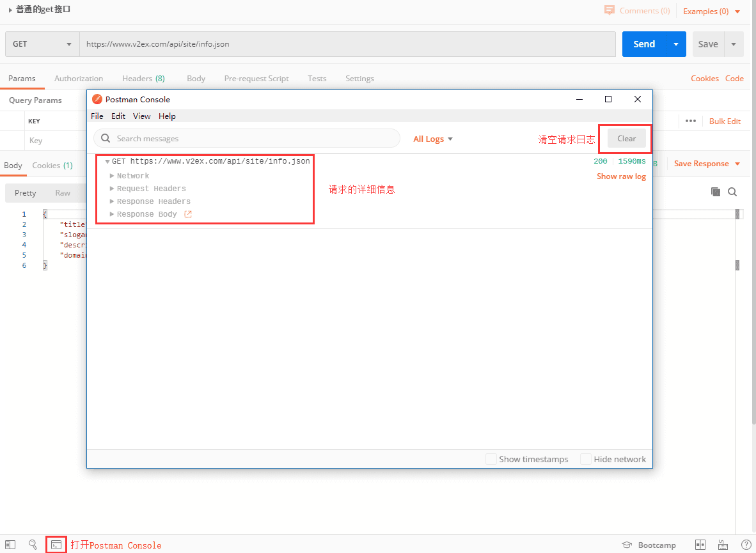756x553 pixels.
Task: Switch to two-pane layout icon
Action: tap(700, 545)
